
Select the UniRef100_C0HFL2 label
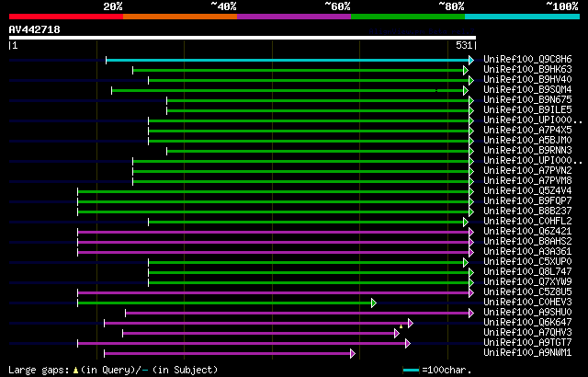[x=527, y=222]
